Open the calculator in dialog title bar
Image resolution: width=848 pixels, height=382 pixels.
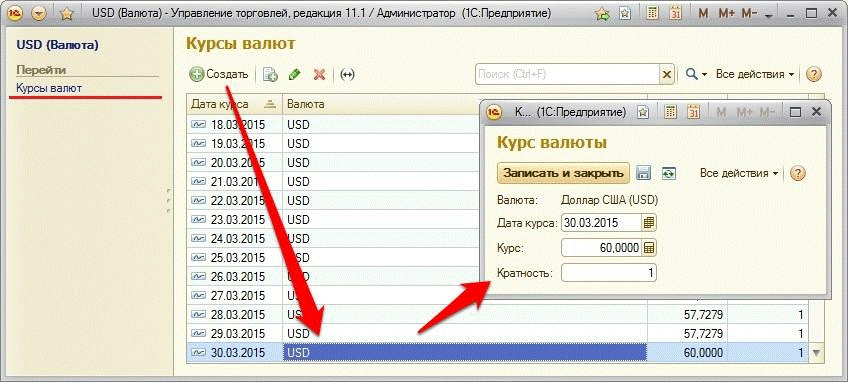point(671,112)
